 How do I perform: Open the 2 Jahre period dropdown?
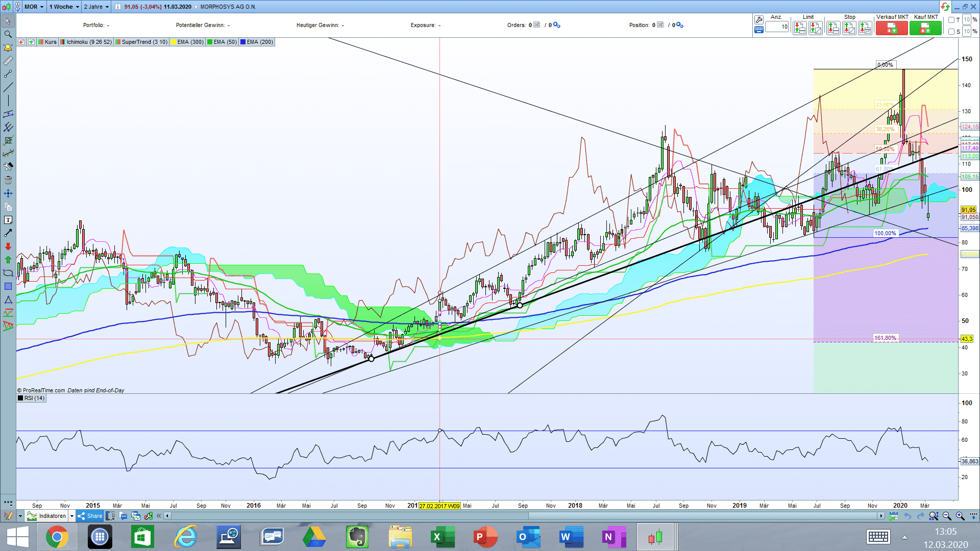(96, 7)
